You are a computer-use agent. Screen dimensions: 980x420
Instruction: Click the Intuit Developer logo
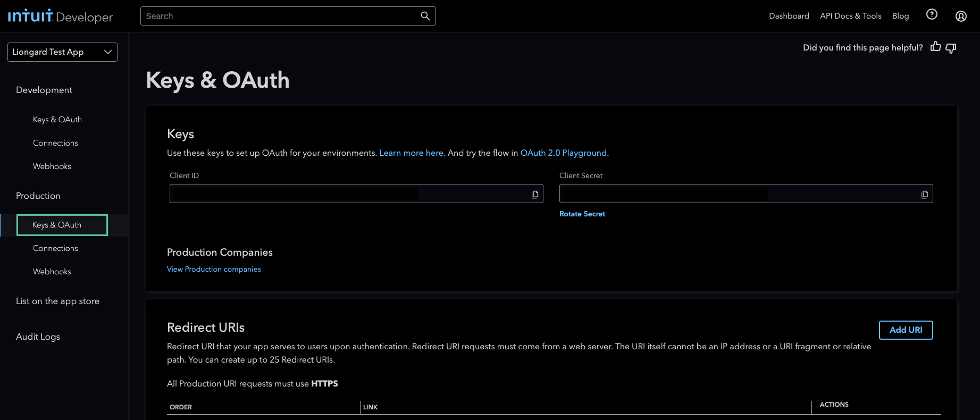[60, 16]
